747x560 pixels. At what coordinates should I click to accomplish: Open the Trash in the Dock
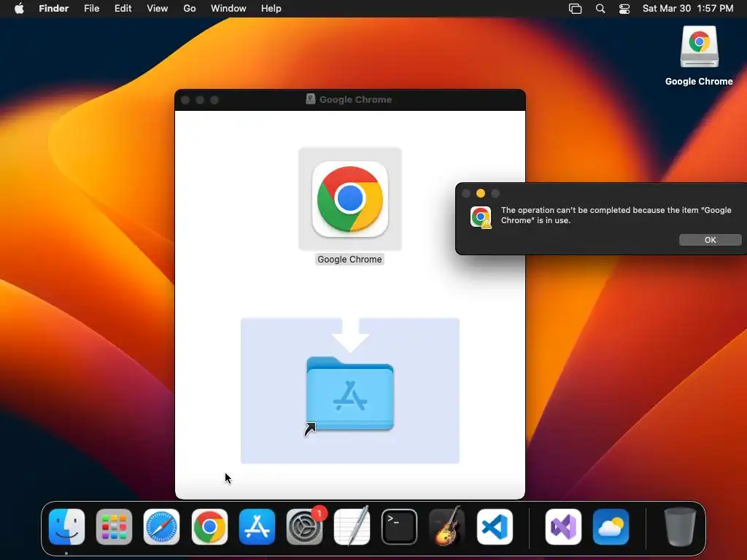coord(680,526)
